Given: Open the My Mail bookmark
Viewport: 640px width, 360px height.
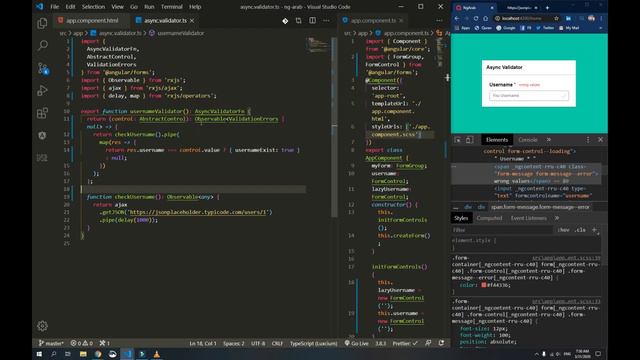Looking at the screenshot, I should tap(569, 28).
